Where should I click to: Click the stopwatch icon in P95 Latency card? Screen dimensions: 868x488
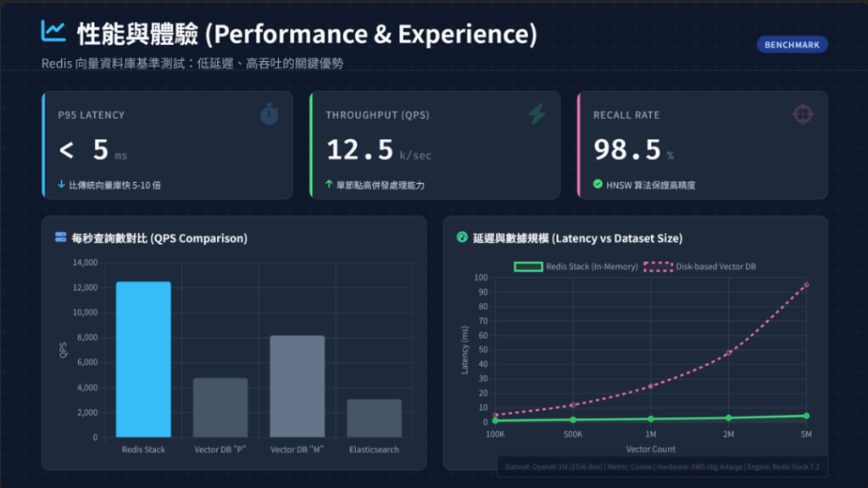point(269,114)
